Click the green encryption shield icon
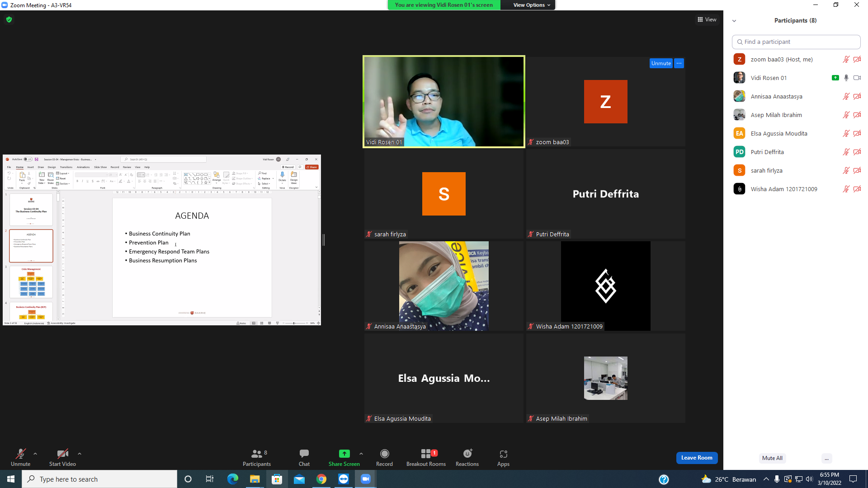The width and height of the screenshot is (868, 488). (9, 19)
